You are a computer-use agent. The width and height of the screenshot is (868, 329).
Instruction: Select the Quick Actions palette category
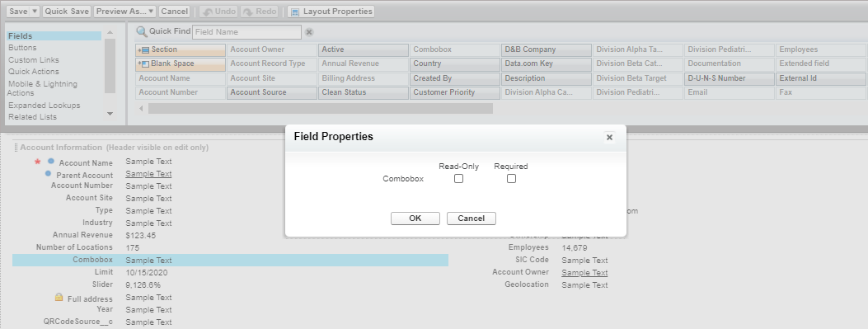tap(33, 72)
